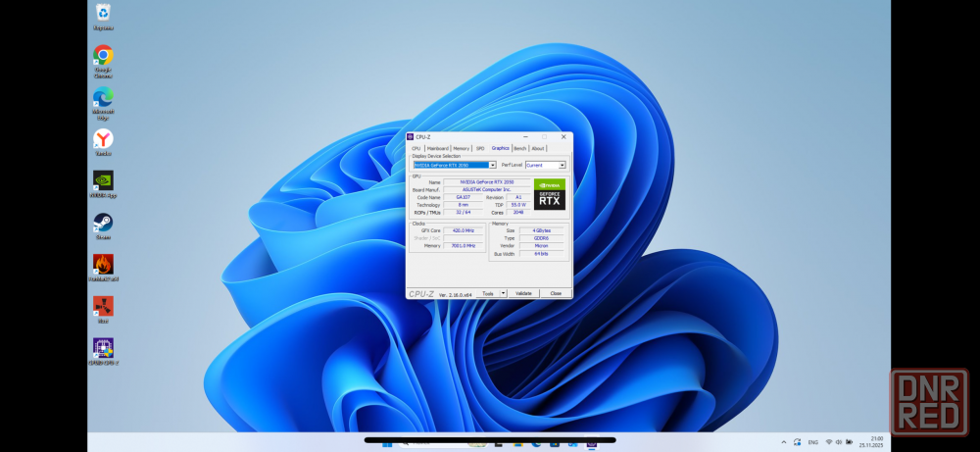This screenshot has height=452, width=980.
Task: Expand the Display Device Selection dropdown
Action: 492,165
